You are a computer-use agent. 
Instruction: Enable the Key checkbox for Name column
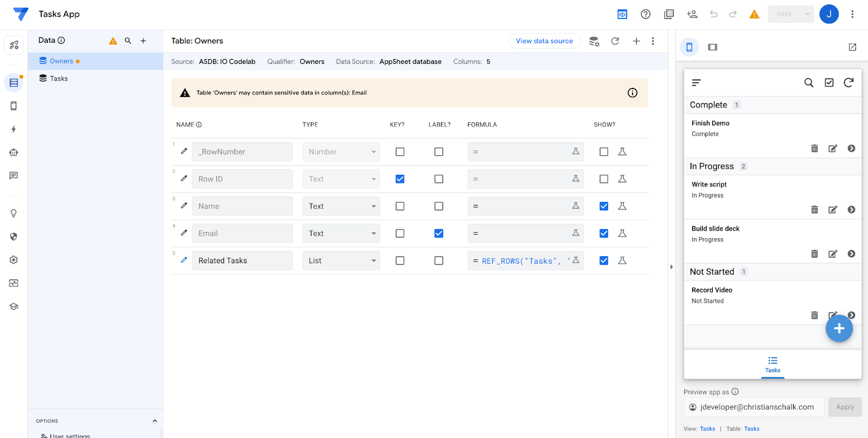point(400,206)
